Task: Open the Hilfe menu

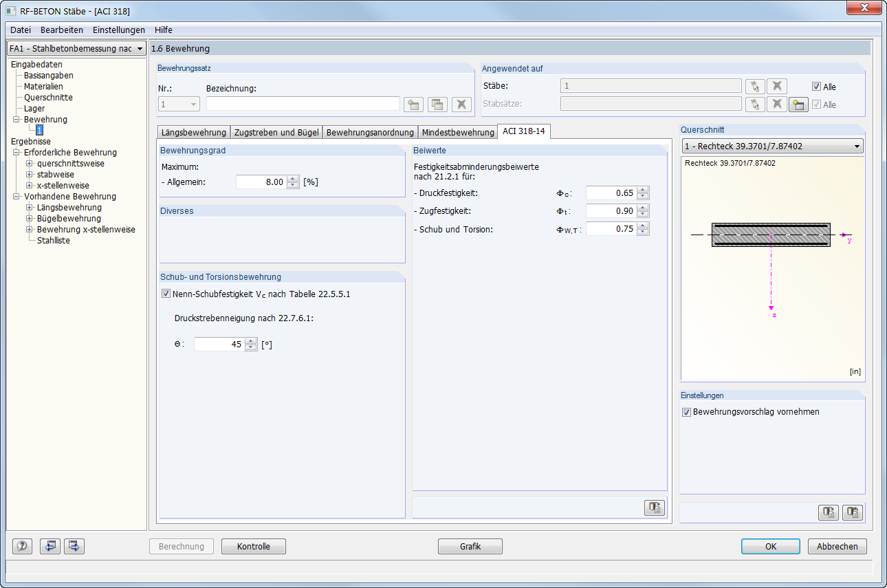Action: click(x=164, y=30)
